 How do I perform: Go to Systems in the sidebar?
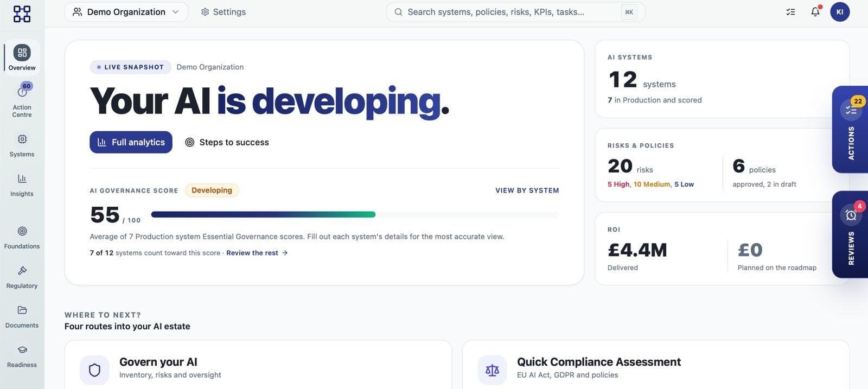[22, 146]
